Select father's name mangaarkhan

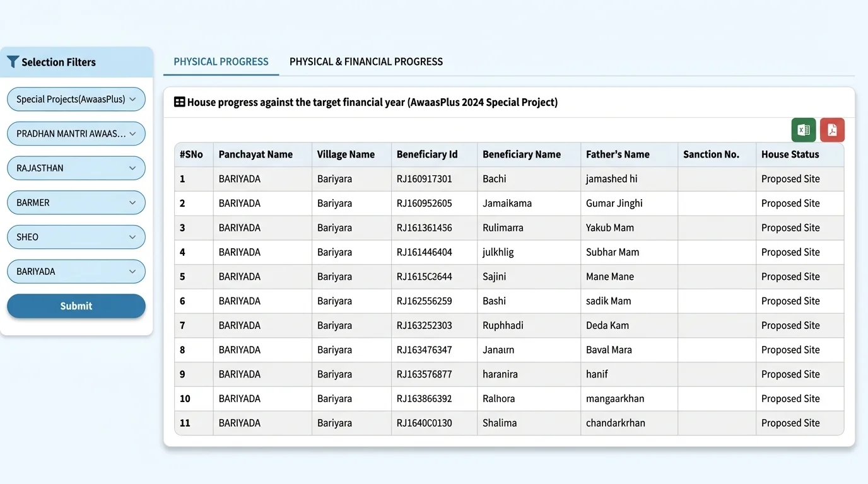[615, 399]
